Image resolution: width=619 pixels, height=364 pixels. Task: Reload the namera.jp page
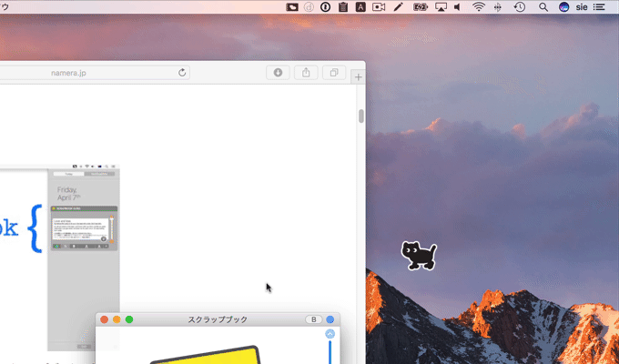[x=182, y=73]
